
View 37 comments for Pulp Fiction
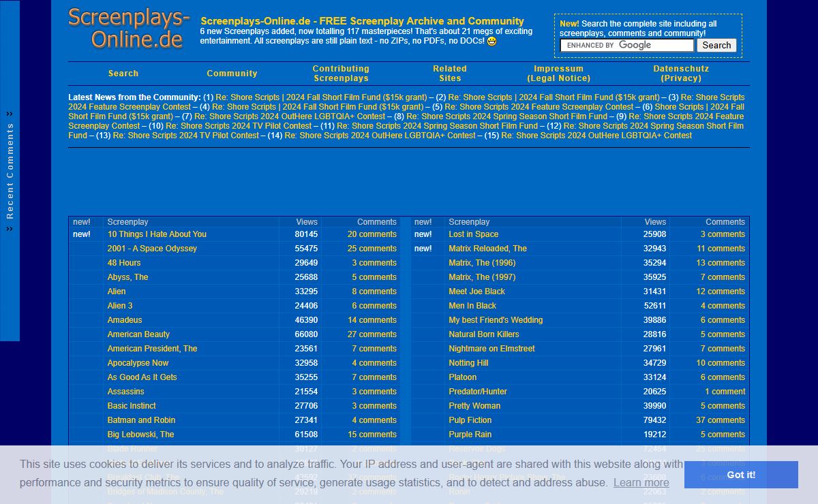click(x=721, y=420)
